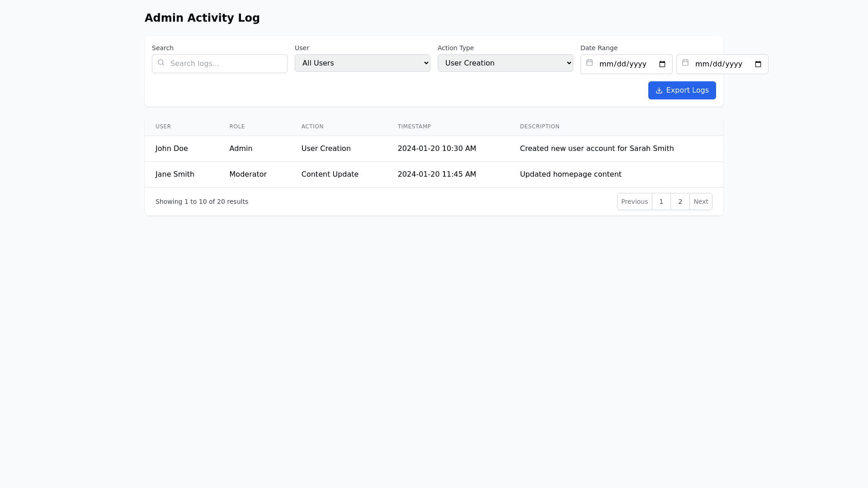Image resolution: width=868 pixels, height=488 pixels.
Task: Open the end date picker button
Action: point(758,64)
